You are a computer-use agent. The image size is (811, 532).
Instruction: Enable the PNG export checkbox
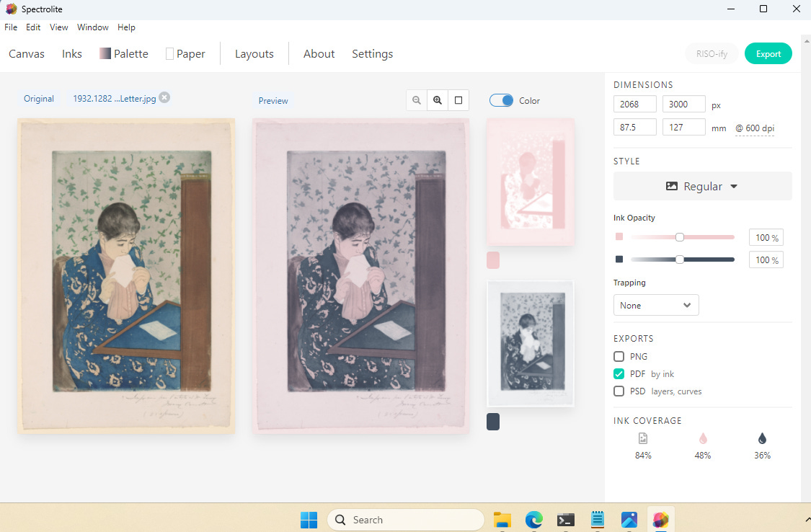[x=619, y=356]
